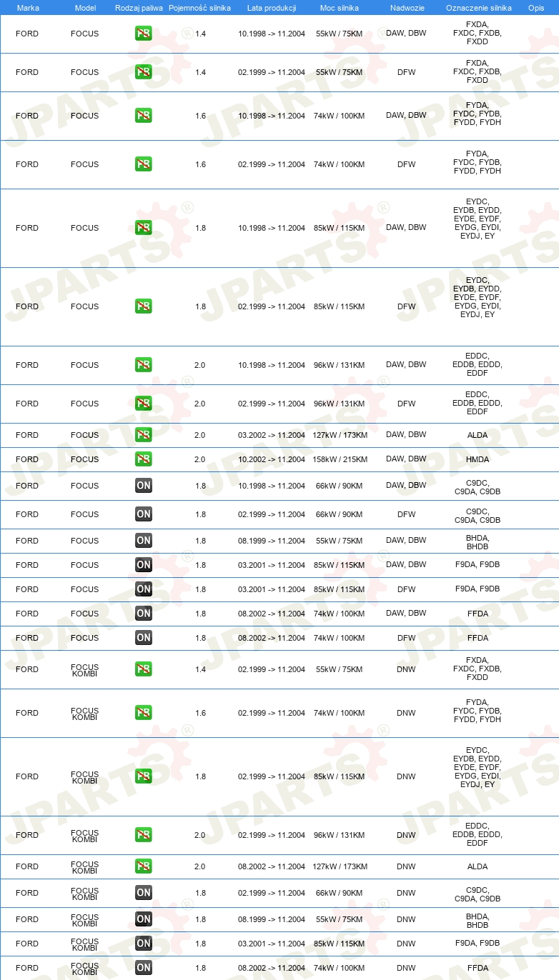Click the PB petrol icon in the HMDA 215KM row
This screenshot has width=559, height=980.
coord(144,459)
